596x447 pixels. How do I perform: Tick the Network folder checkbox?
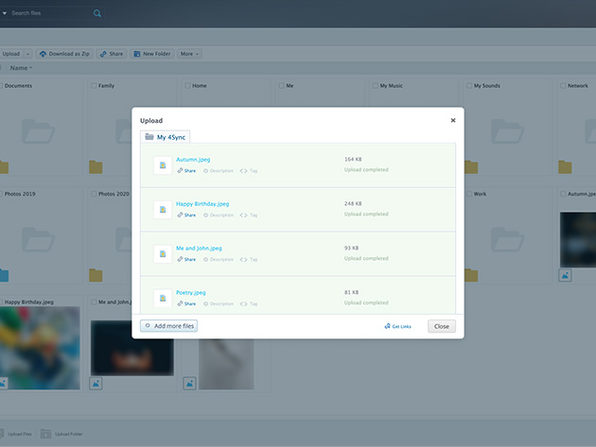pos(563,86)
